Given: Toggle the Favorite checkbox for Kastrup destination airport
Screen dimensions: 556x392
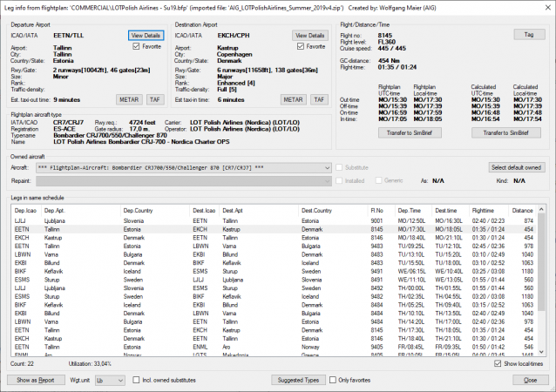Looking at the screenshot, I should tap(301, 46).
